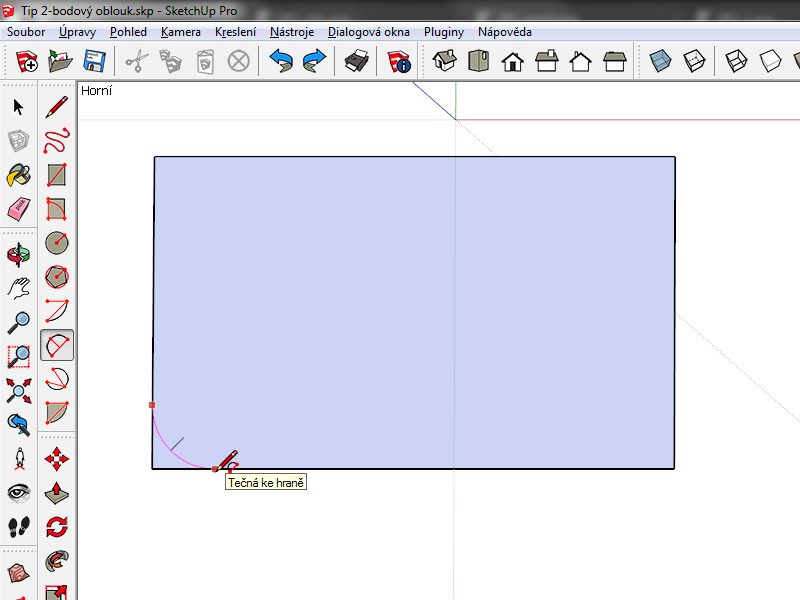
Task: Click the Push/Pull tool
Action: click(x=58, y=493)
